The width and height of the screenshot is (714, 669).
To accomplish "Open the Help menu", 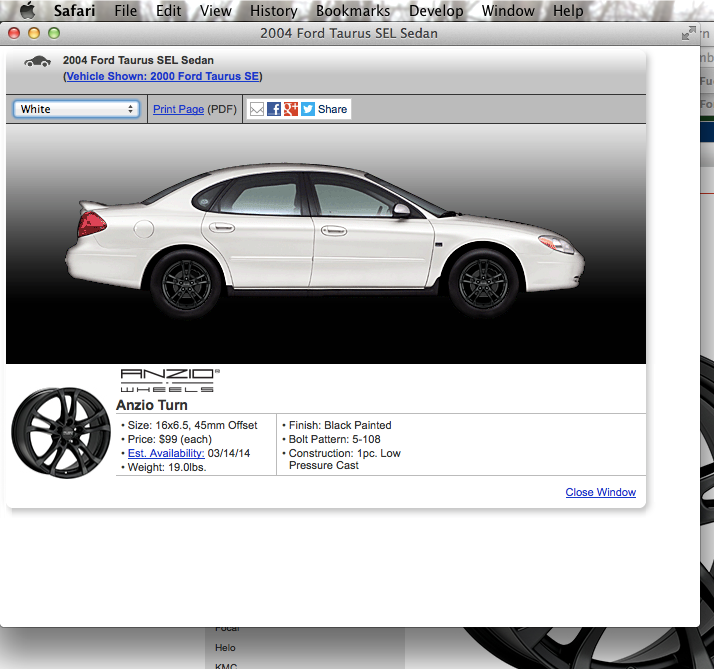I will pos(568,10).
